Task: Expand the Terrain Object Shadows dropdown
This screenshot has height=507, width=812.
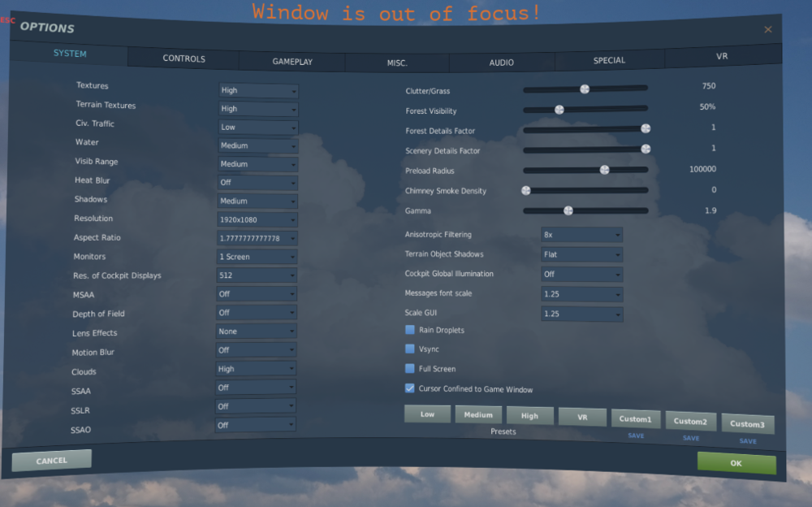Action: tap(581, 253)
